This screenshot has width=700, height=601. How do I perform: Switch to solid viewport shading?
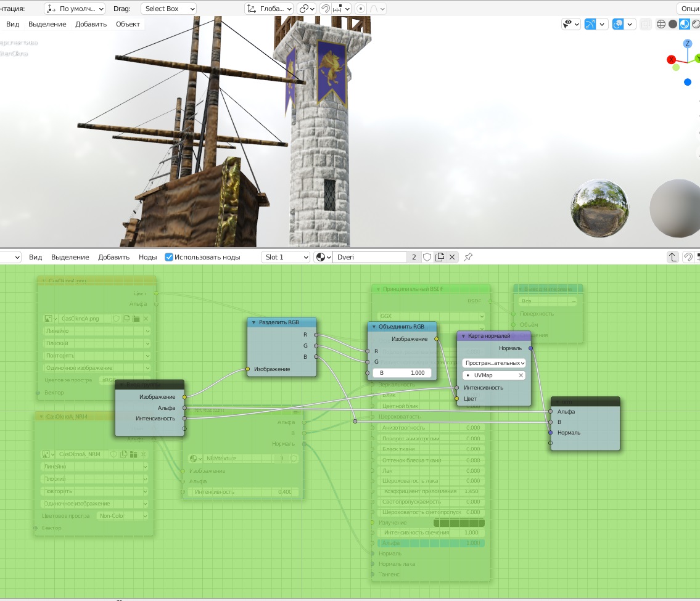click(x=673, y=24)
